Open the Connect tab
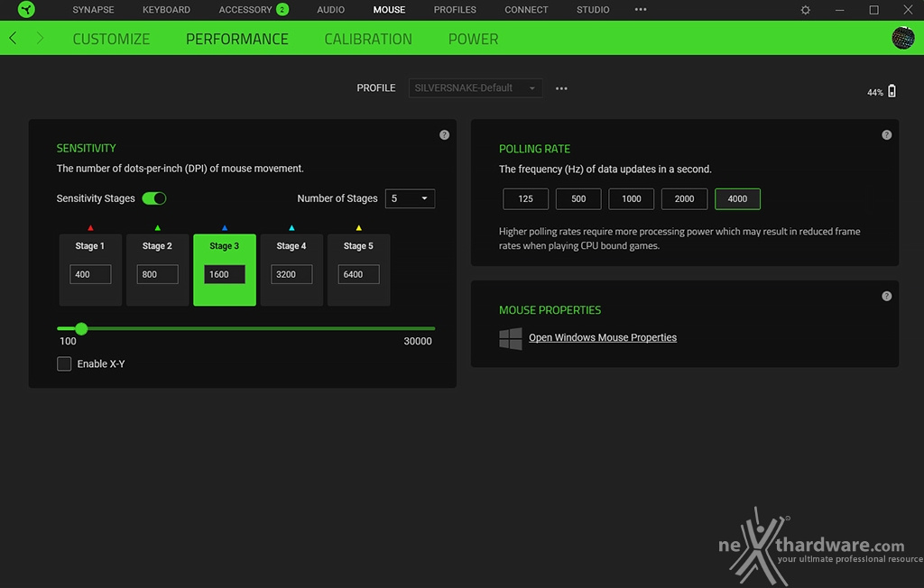This screenshot has width=924, height=588. [526, 10]
